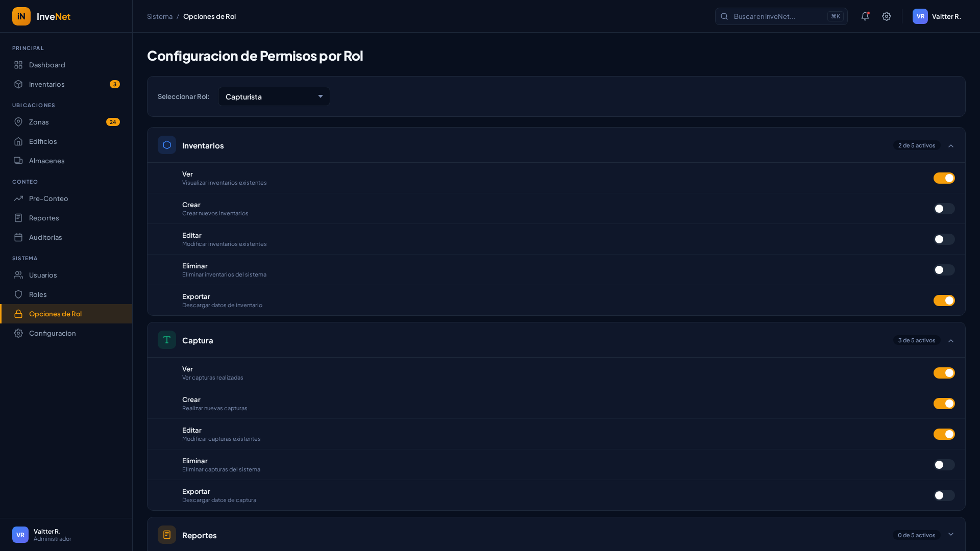The height and width of the screenshot is (551, 980).
Task: Toggle Crear permission under Captura off
Action: (944, 404)
